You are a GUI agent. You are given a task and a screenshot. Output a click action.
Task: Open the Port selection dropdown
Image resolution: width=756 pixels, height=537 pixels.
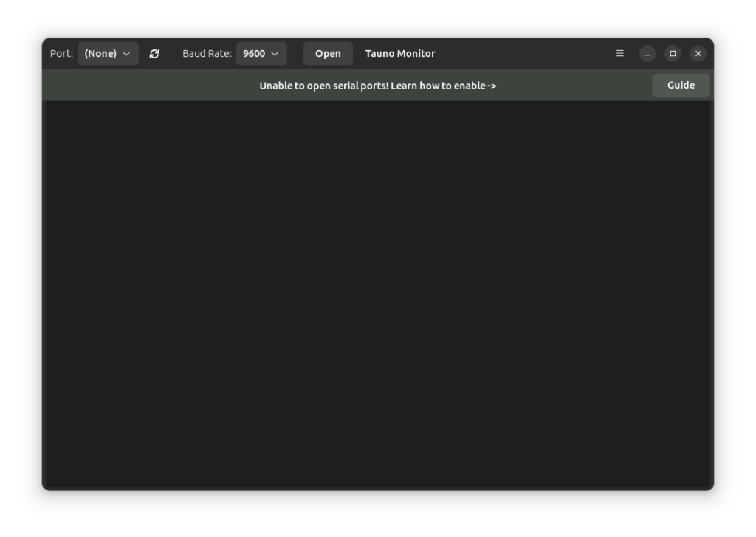tap(108, 54)
